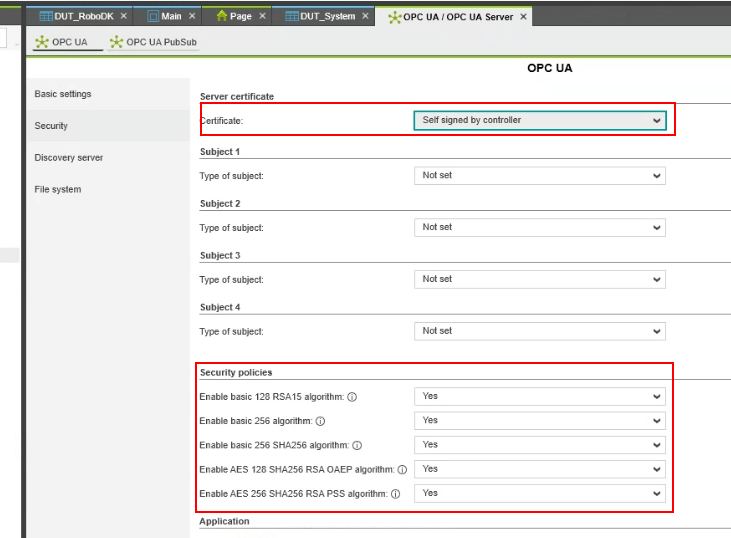Click the Application heading
The width and height of the screenshot is (731, 538).
point(224,521)
